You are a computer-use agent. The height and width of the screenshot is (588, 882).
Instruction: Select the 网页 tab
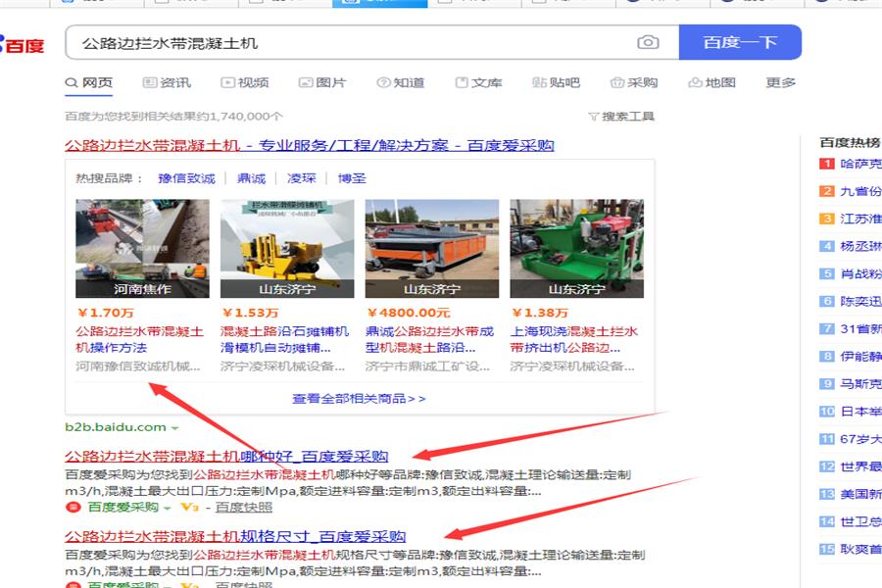pos(89,82)
